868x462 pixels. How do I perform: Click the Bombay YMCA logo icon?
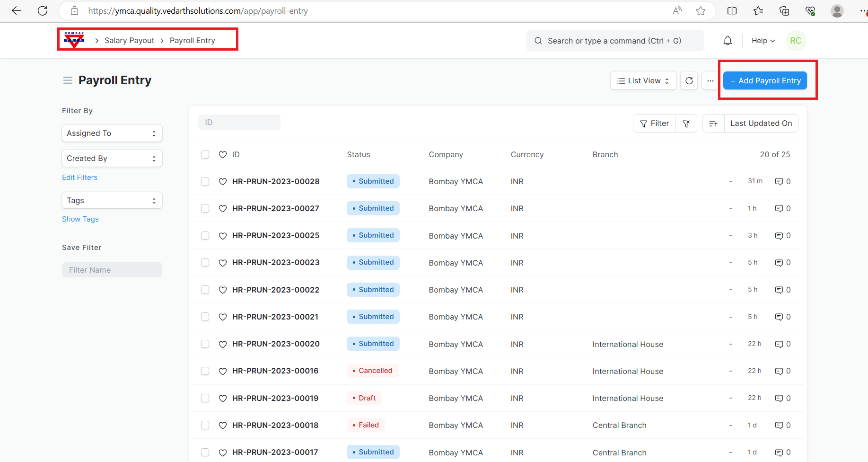[74, 40]
